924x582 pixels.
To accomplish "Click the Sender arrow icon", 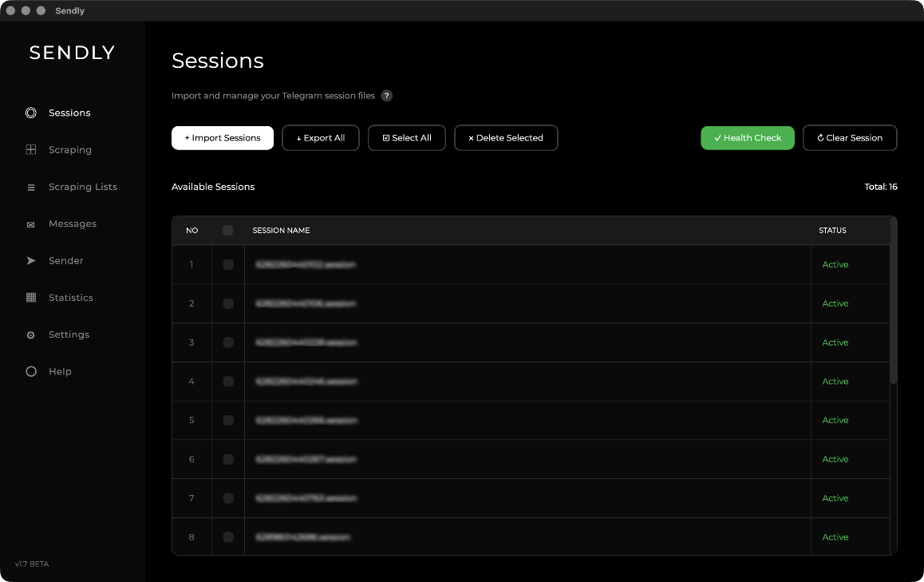I will [x=31, y=260].
